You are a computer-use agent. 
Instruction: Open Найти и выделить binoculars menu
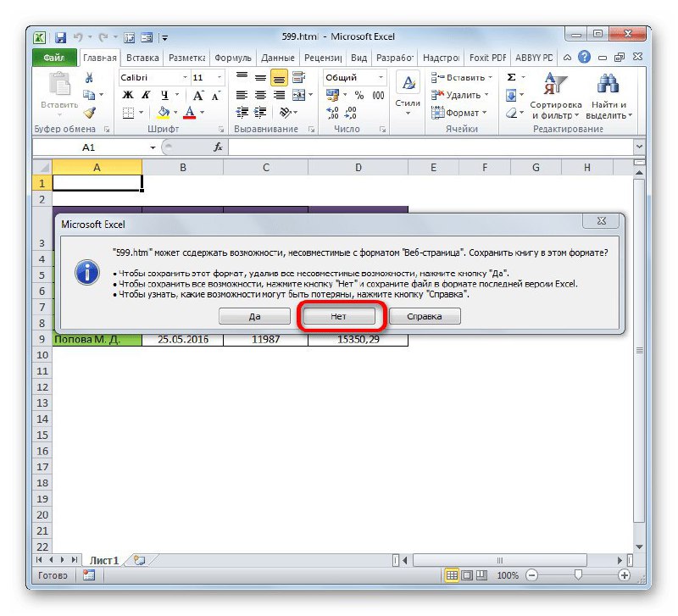[609, 96]
